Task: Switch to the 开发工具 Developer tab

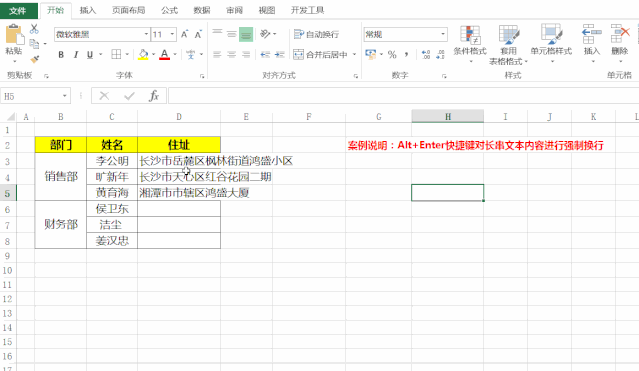Action: pyautogui.click(x=307, y=10)
